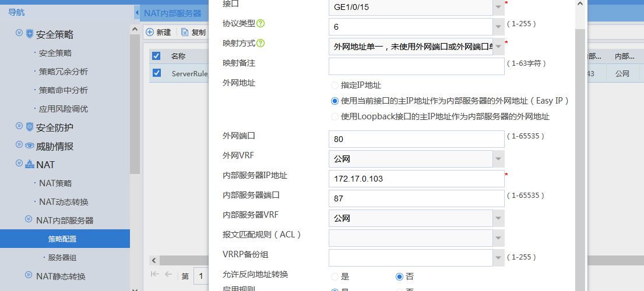Click the copy document icon
Viewport: 644px width, 291px height.
185,32
